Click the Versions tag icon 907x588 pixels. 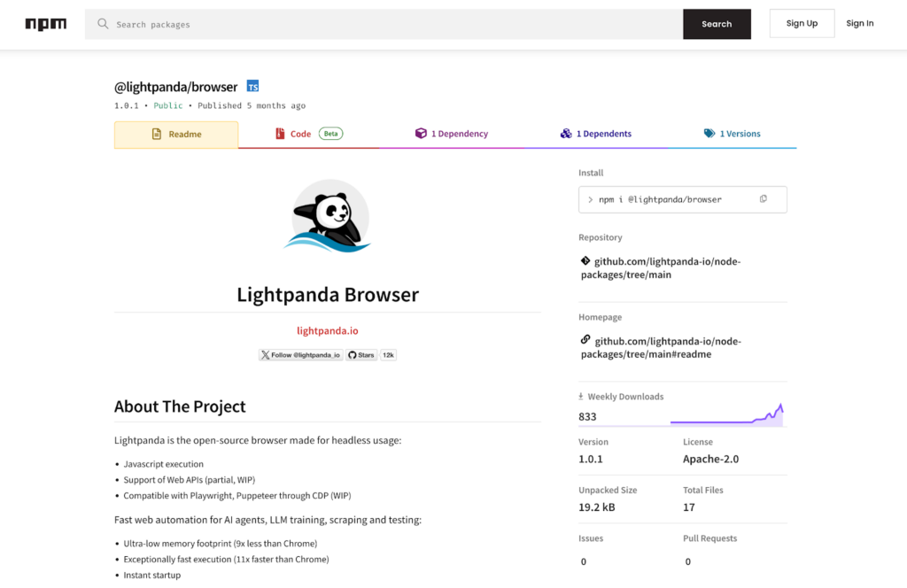708,133
